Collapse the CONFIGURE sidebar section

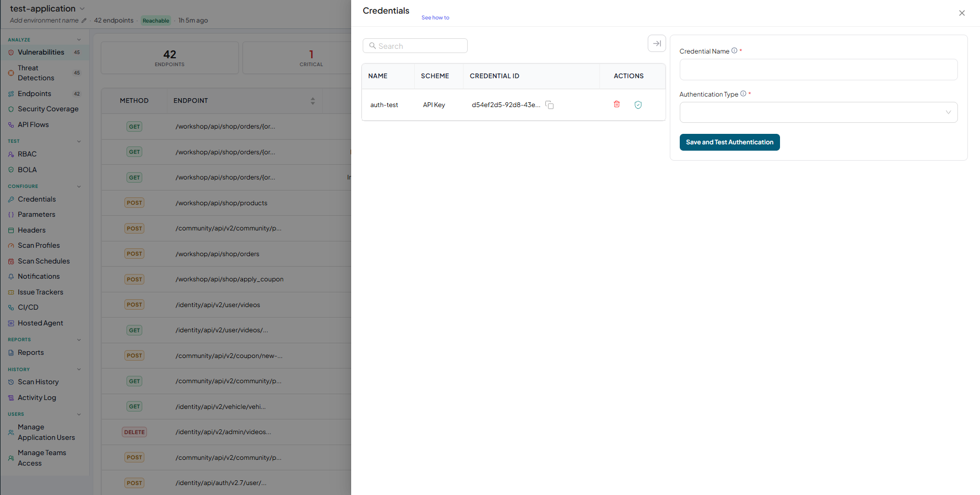point(79,186)
